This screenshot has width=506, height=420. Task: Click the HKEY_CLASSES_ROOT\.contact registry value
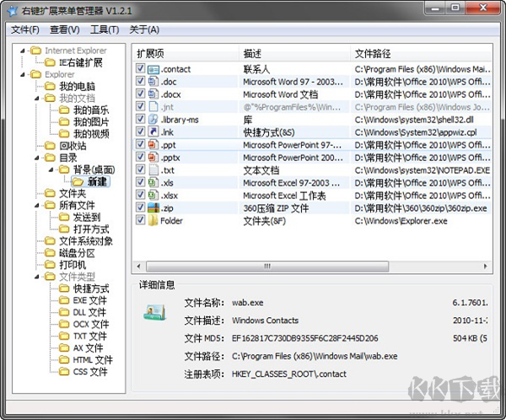[288, 374]
